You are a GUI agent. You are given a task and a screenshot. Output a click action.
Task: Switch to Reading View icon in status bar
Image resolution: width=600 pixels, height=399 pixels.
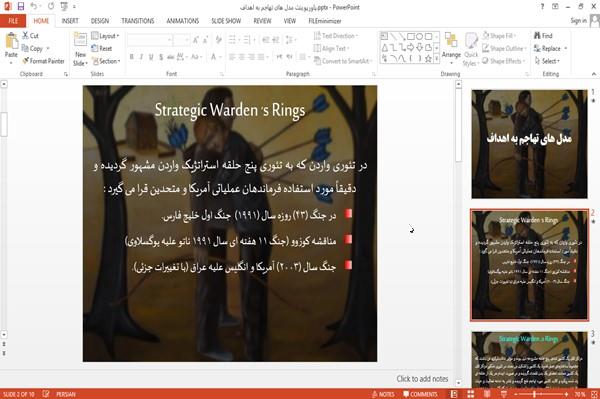[x=487, y=394]
